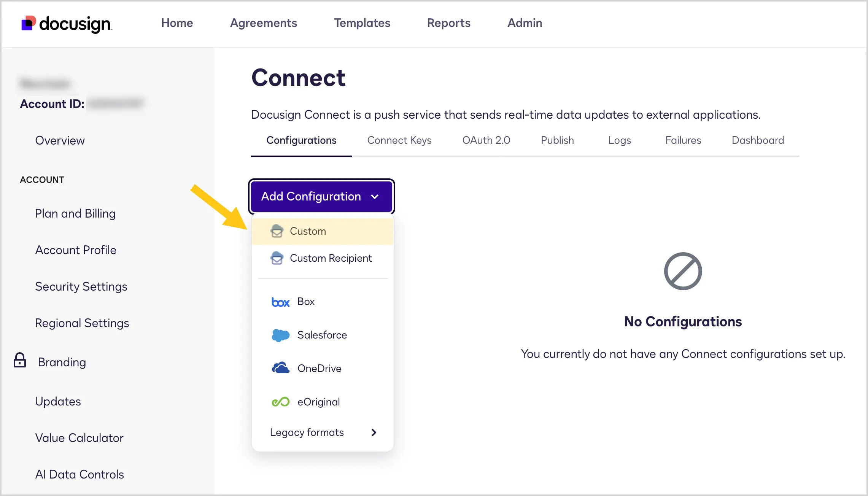This screenshot has height=496, width=868.
Task: Switch to the Configurations tab
Action: coord(301,140)
